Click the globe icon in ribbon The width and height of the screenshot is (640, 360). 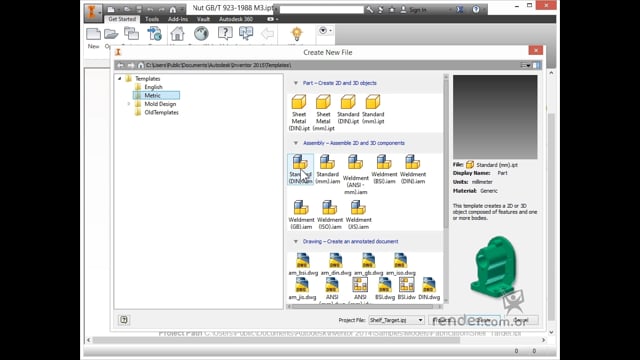201,34
